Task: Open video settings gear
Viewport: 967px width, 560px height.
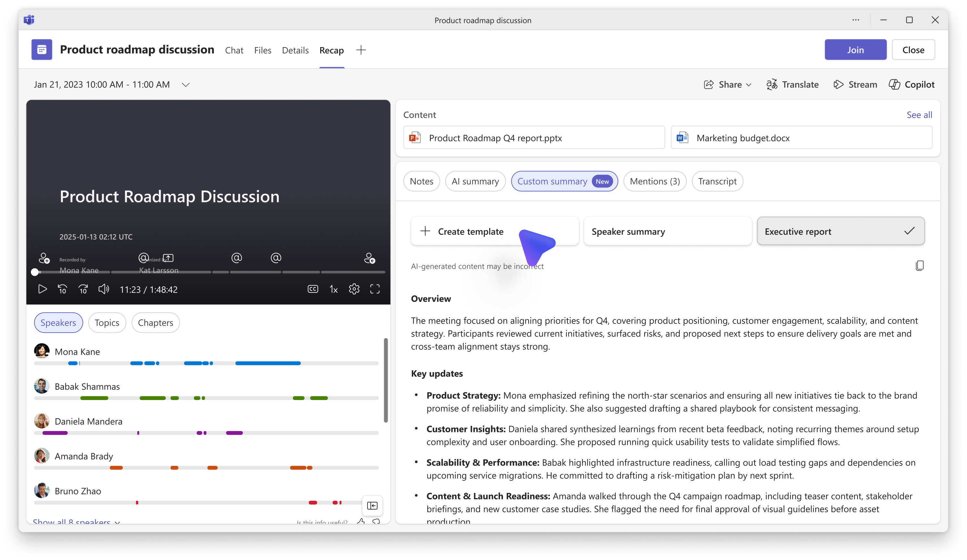Action: 354,289
